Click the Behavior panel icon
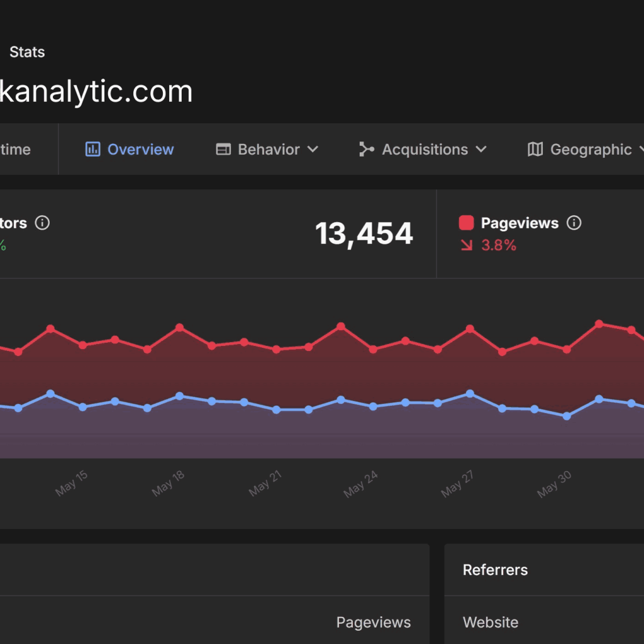The width and height of the screenshot is (644, 644). coord(223,149)
